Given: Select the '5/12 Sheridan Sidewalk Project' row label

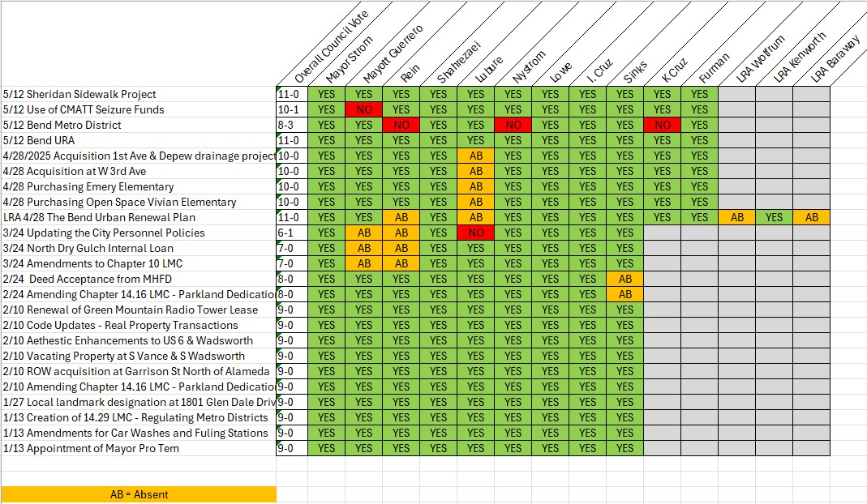Looking at the screenshot, I should point(138,95).
